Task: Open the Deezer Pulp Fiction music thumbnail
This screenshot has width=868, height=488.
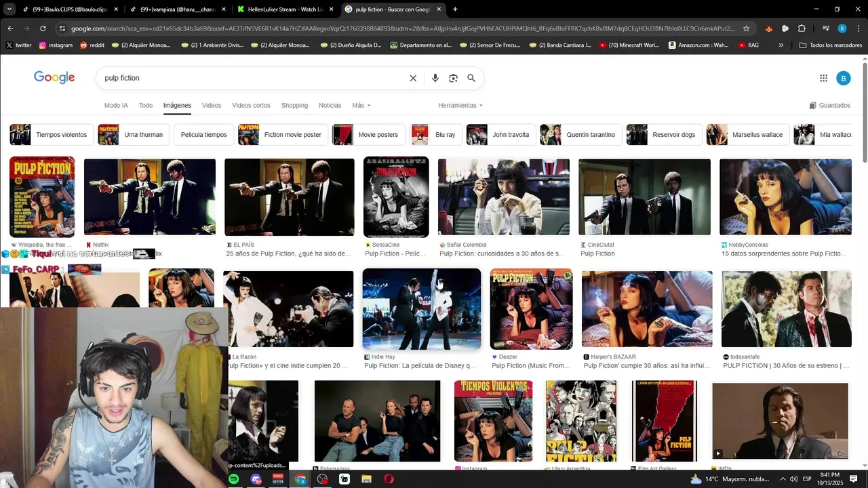Action: [x=531, y=309]
